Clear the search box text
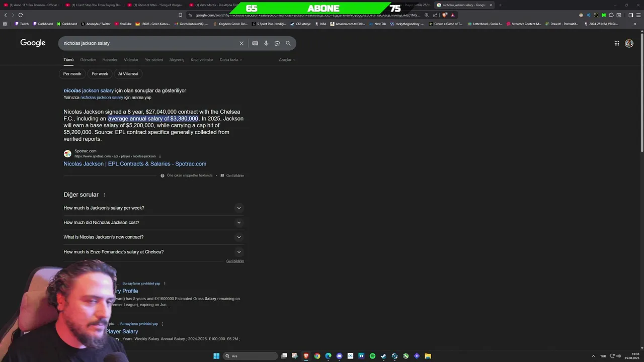This screenshot has width=644, height=362. point(241,43)
